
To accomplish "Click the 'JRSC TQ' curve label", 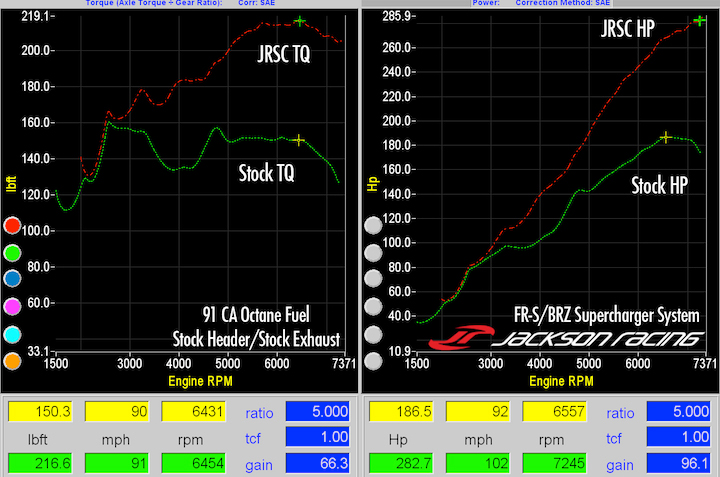I will click(x=284, y=54).
